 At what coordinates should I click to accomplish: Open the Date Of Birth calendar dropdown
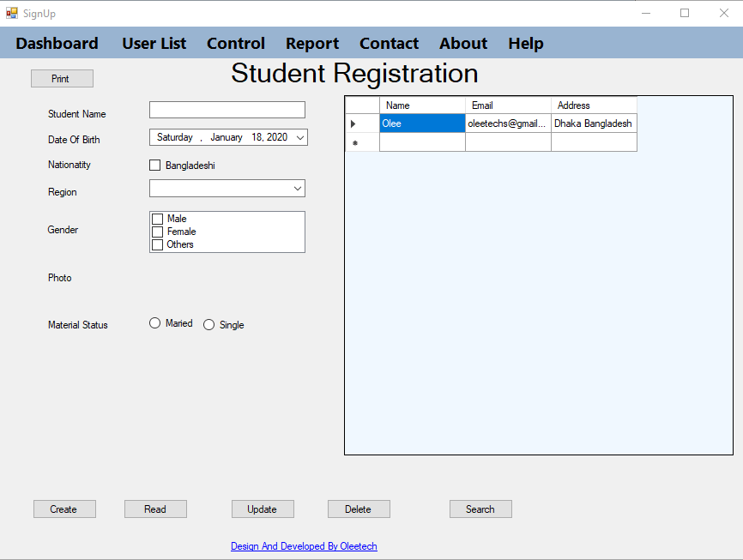299,137
